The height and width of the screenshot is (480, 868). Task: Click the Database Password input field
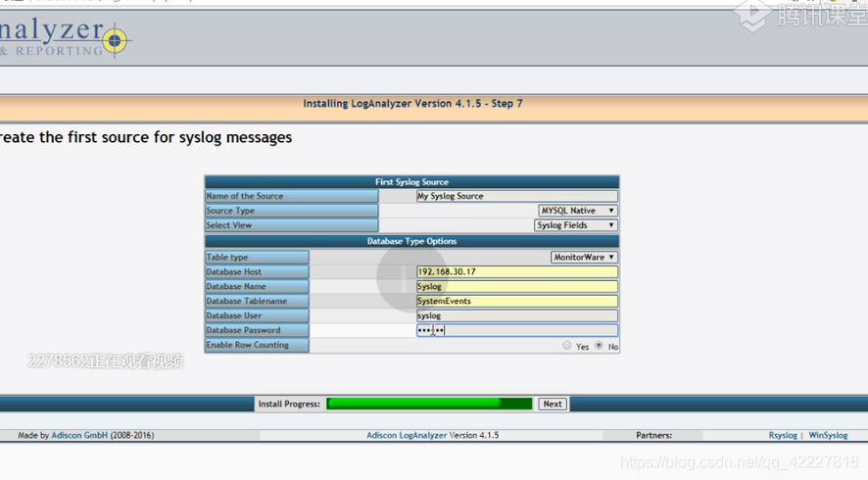(517, 330)
